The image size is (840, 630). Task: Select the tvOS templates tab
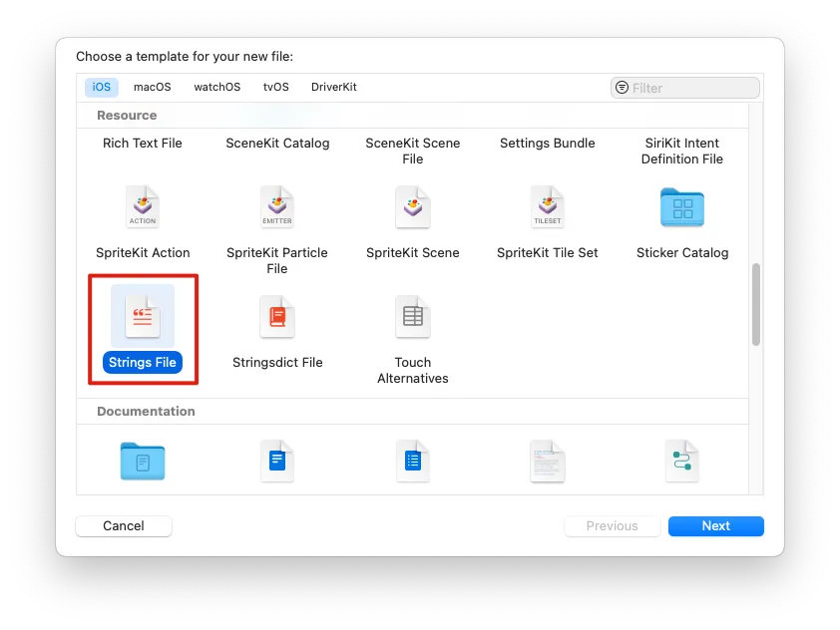tap(275, 87)
